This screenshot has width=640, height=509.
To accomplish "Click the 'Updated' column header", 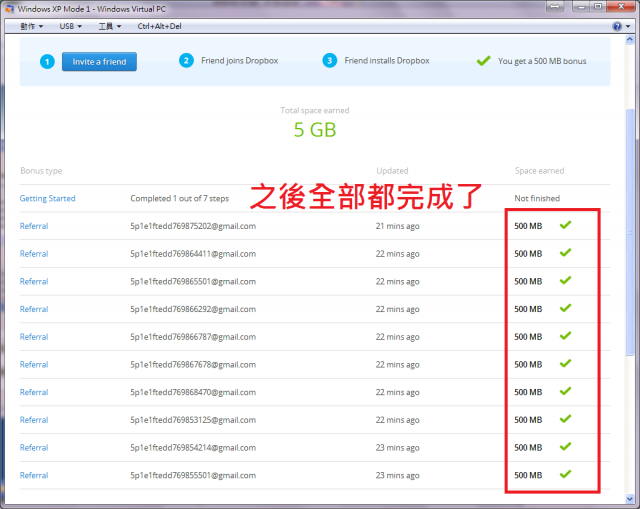I will (x=392, y=171).
